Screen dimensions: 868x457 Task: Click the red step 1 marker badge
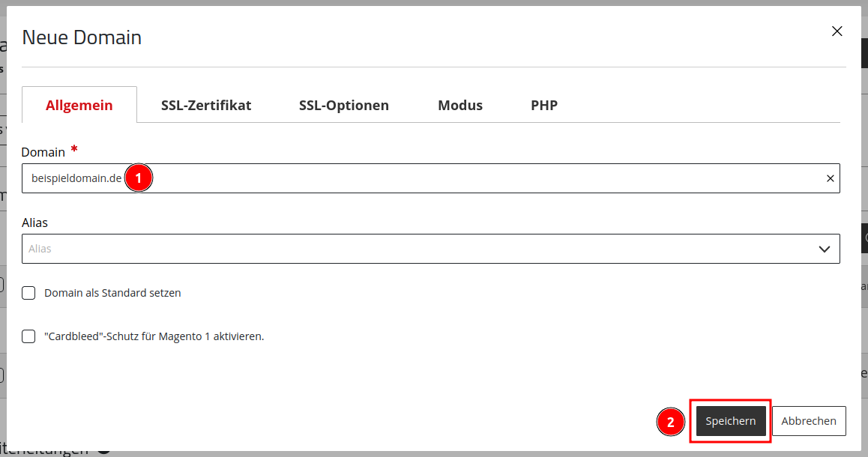(x=139, y=178)
